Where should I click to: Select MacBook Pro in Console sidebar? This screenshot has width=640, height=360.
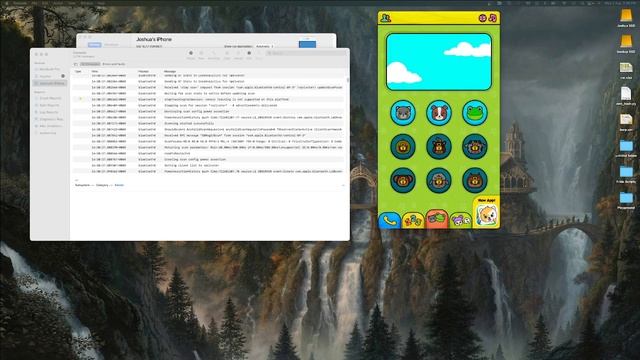49,69
